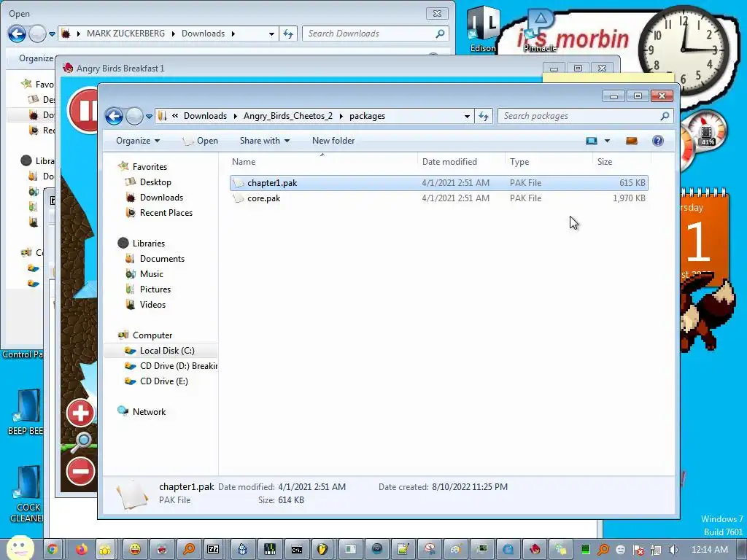Expand the view options dropdown arrow

pyautogui.click(x=607, y=141)
